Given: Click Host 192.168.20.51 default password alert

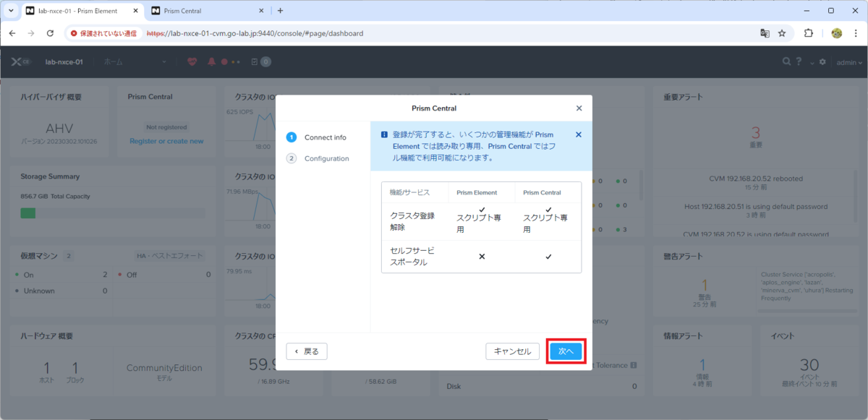Looking at the screenshot, I should tap(756, 206).
